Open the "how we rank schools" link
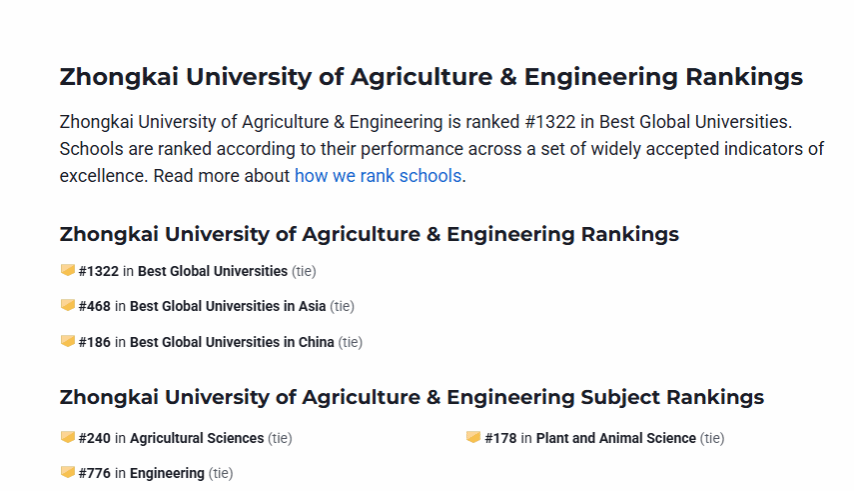The image size is (854, 491). tap(377, 176)
